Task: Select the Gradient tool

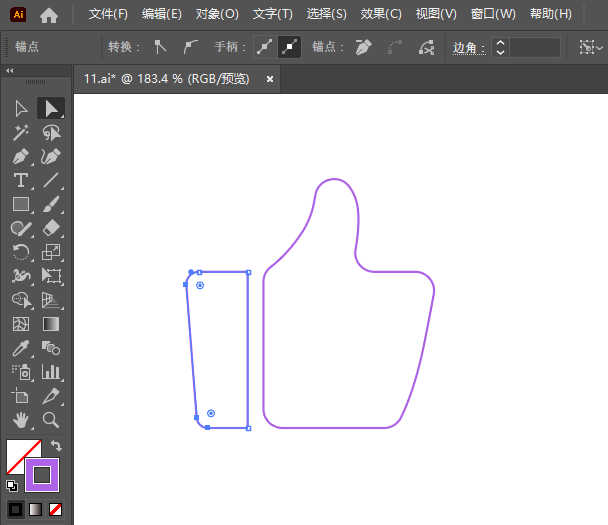Action: [51, 324]
